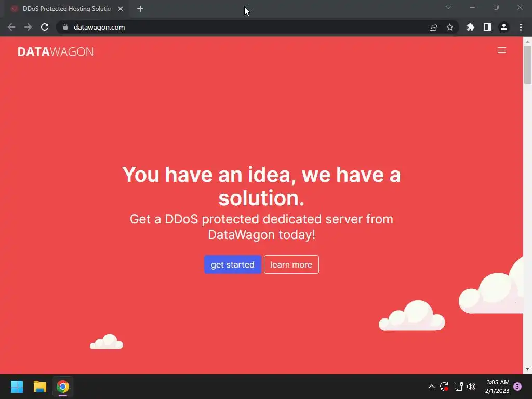Open the volume speaker tray icon
The image size is (532, 399).
coord(471,387)
